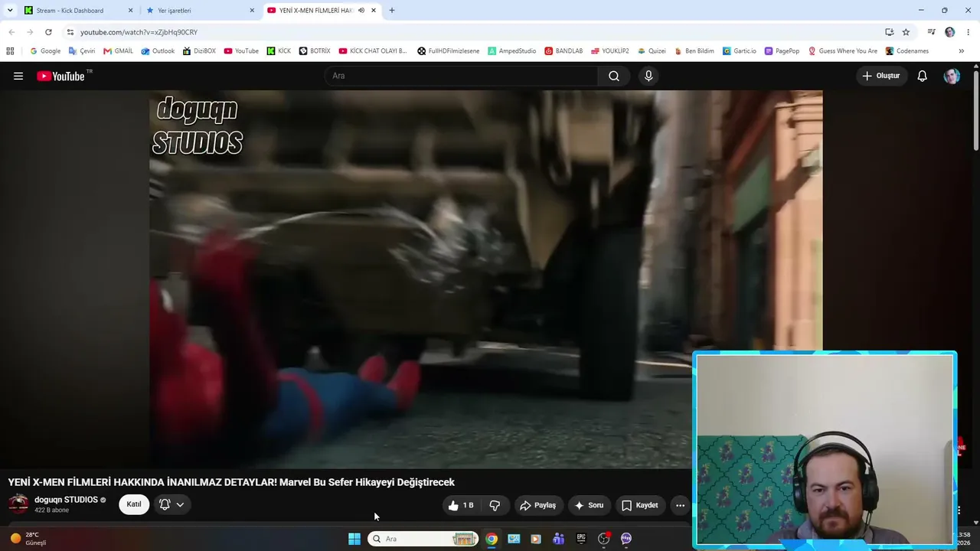This screenshot has height=551, width=980.
Task: Close the YouTube video tab
Action: tap(374, 11)
